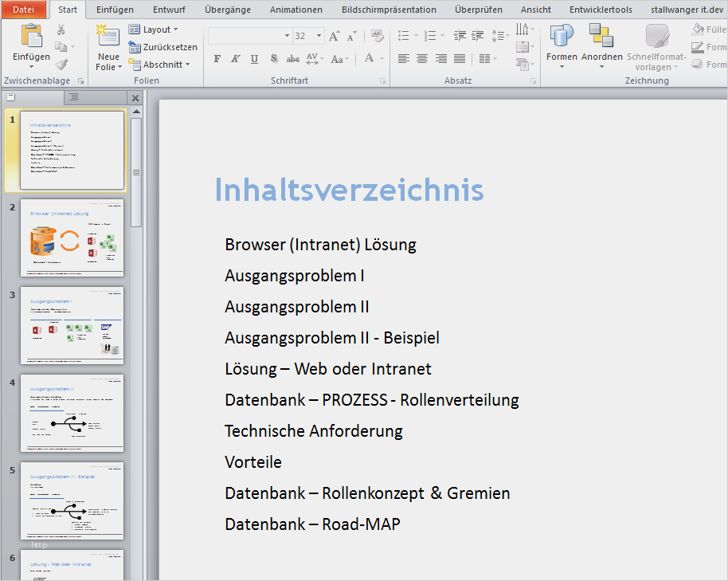Viewport: 728px width, 581px height.
Task: Open the Datei file menu button
Action: click(23, 10)
